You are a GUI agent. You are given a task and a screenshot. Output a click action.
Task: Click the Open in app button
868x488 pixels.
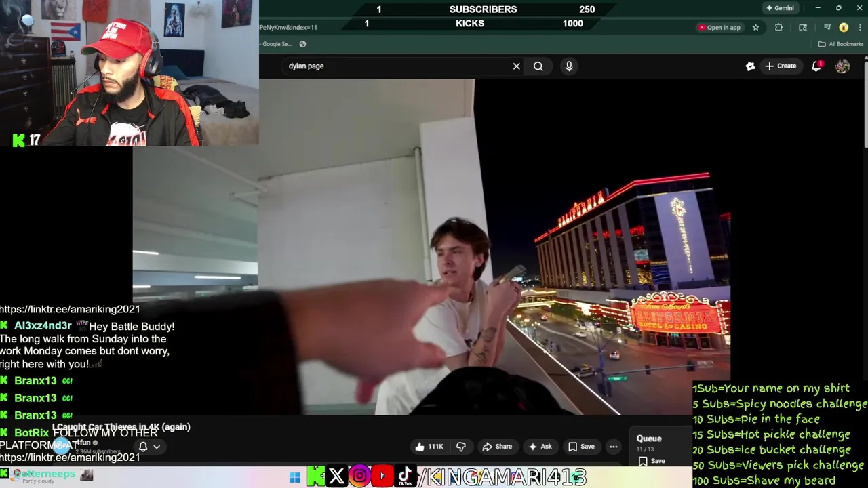click(719, 28)
